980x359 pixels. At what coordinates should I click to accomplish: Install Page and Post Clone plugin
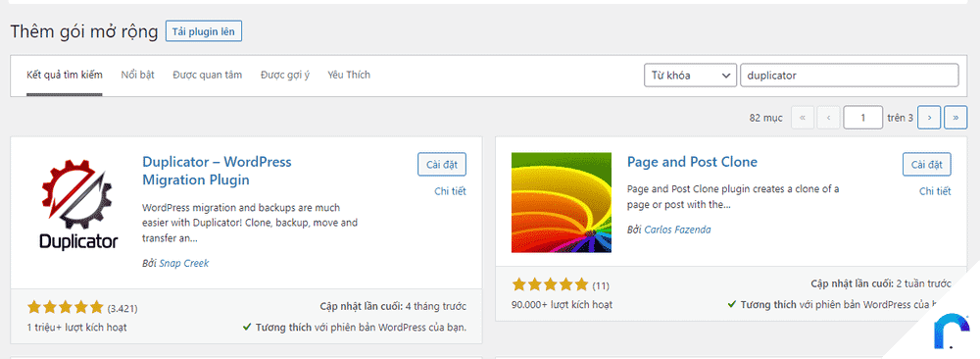(927, 165)
